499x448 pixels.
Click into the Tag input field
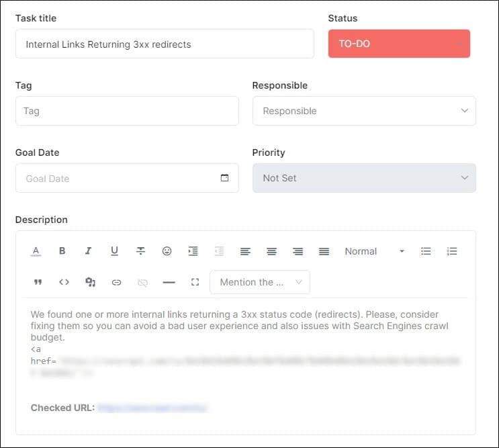point(127,111)
